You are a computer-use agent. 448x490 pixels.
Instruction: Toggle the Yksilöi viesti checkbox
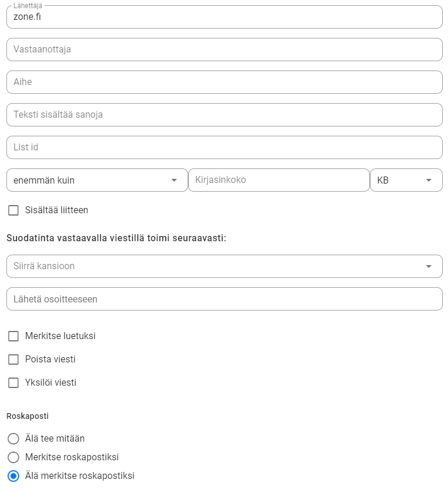point(13,383)
